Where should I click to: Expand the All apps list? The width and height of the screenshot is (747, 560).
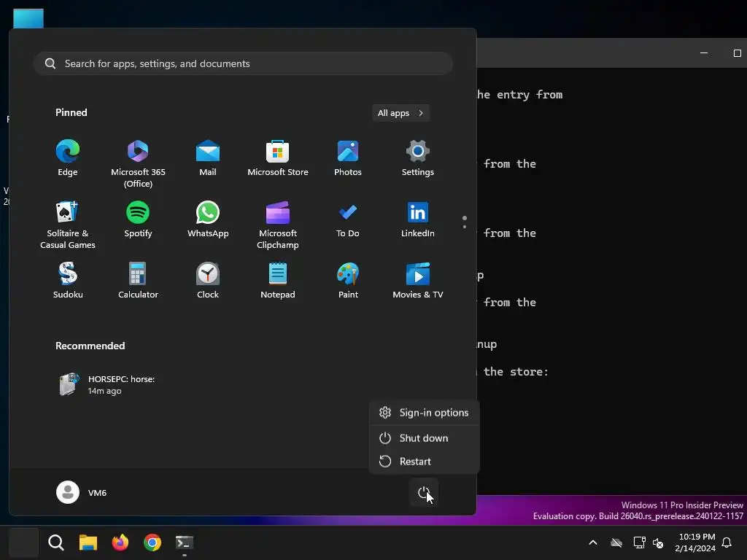(x=400, y=113)
